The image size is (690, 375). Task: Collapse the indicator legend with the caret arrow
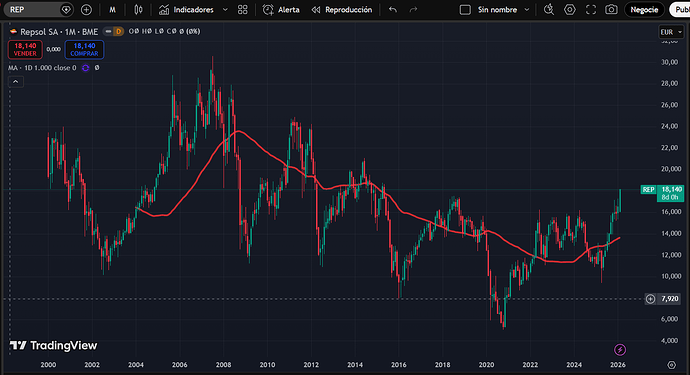15,82
